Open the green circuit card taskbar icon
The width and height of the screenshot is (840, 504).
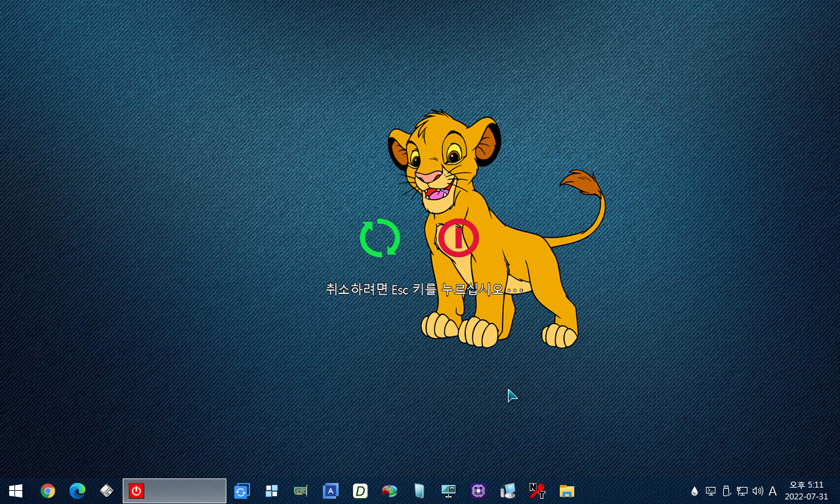pos(301,491)
